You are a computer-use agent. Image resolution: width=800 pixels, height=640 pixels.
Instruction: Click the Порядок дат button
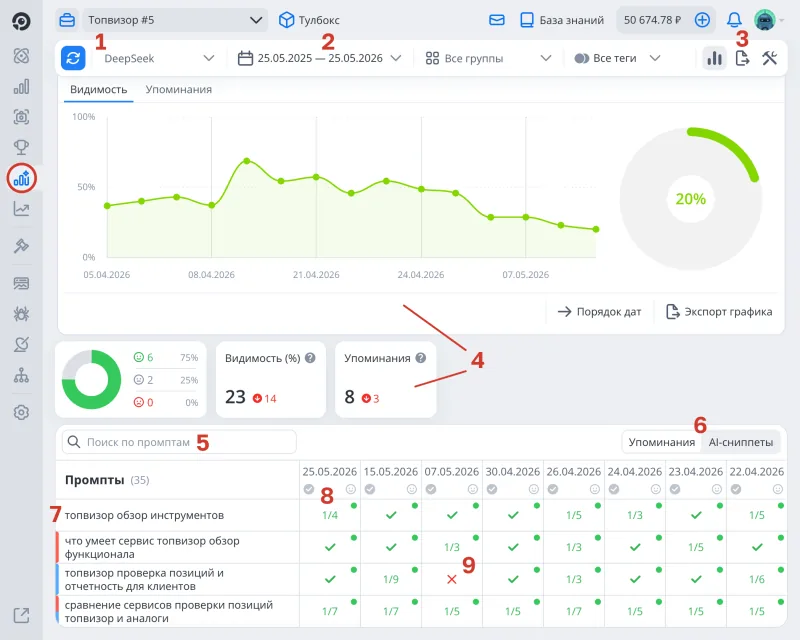click(599, 311)
